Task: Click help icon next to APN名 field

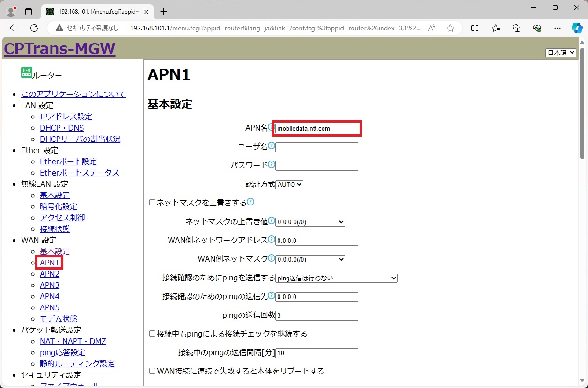Action: [271, 127]
